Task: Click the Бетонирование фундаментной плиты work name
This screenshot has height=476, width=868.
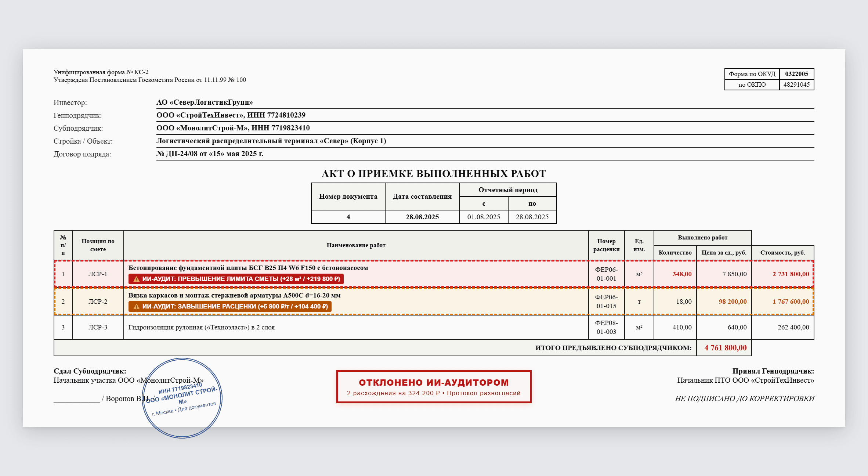Action: pyautogui.click(x=248, y=268)
